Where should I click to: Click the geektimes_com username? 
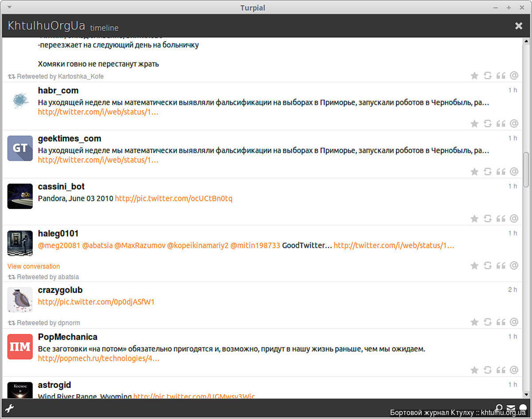pyautogui.click(x=70, y=138)
